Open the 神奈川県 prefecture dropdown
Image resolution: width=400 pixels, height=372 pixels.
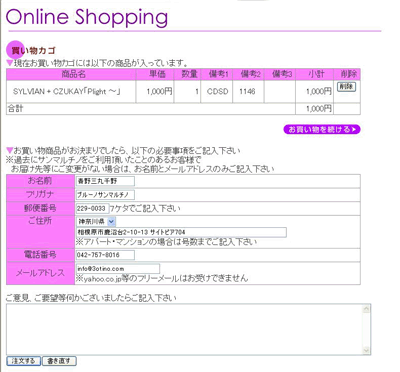coord(96,221)
